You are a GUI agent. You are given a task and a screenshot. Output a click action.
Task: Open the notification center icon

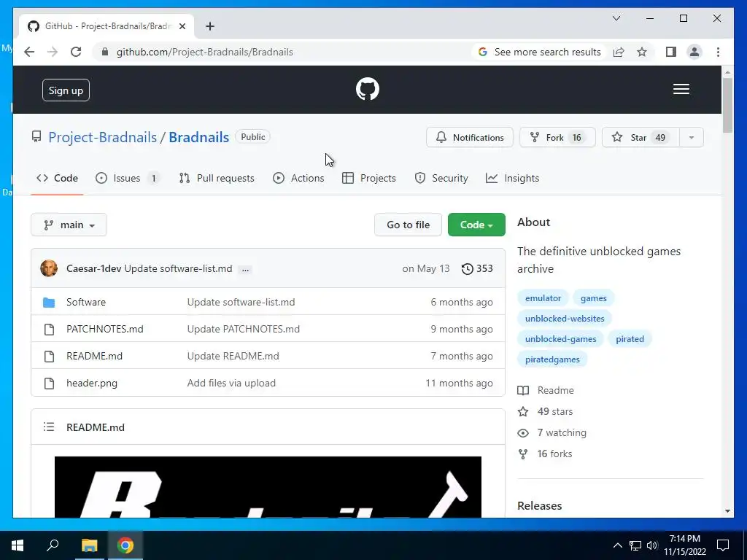coord(723,545)
